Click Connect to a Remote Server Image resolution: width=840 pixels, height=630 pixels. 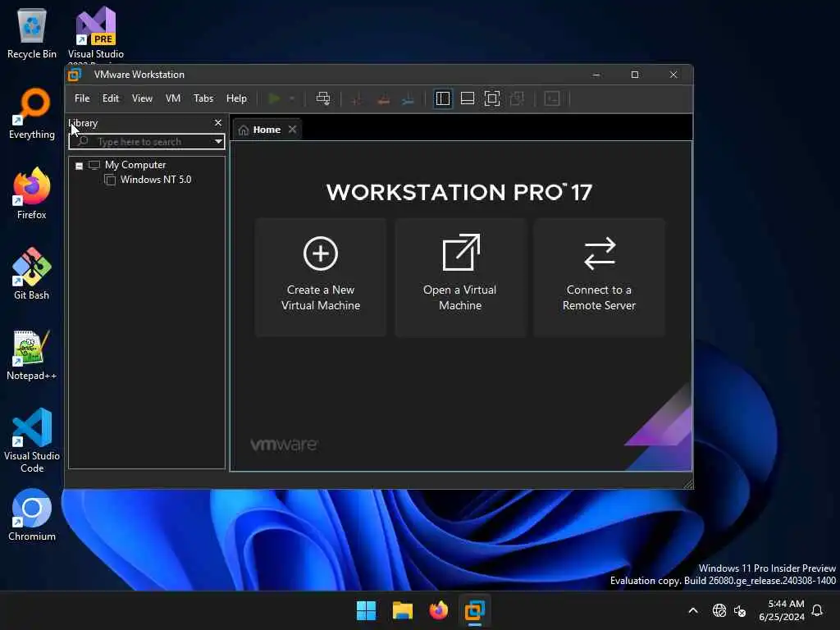(599, 277)
